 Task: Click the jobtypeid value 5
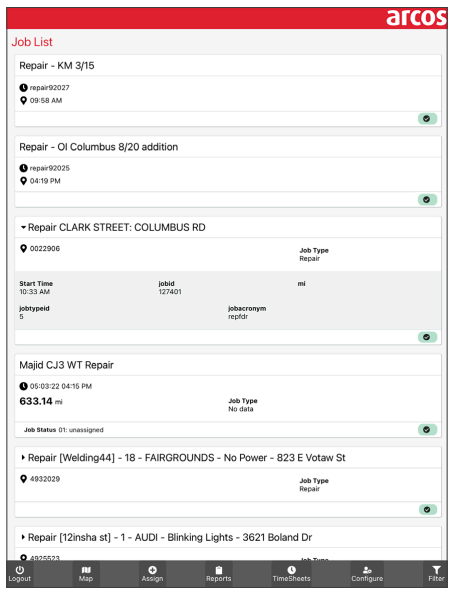pyautogui.click(x=21, y=317)
